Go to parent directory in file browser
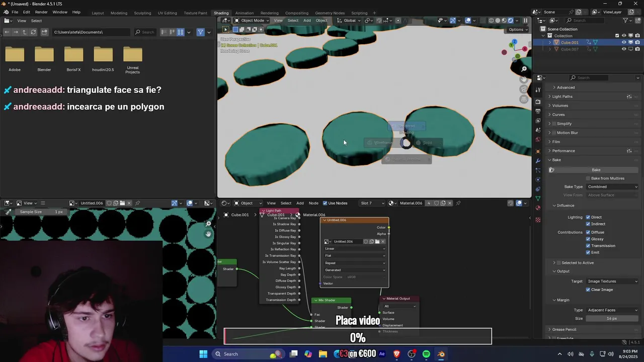This screenshot has width=644, height=362. (x=24, y=32)
